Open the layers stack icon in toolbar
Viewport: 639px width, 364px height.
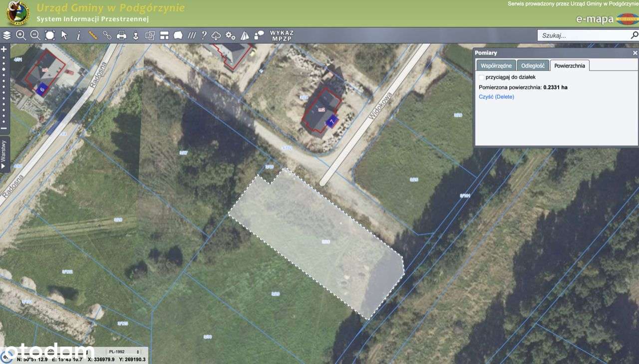[6, 35]
